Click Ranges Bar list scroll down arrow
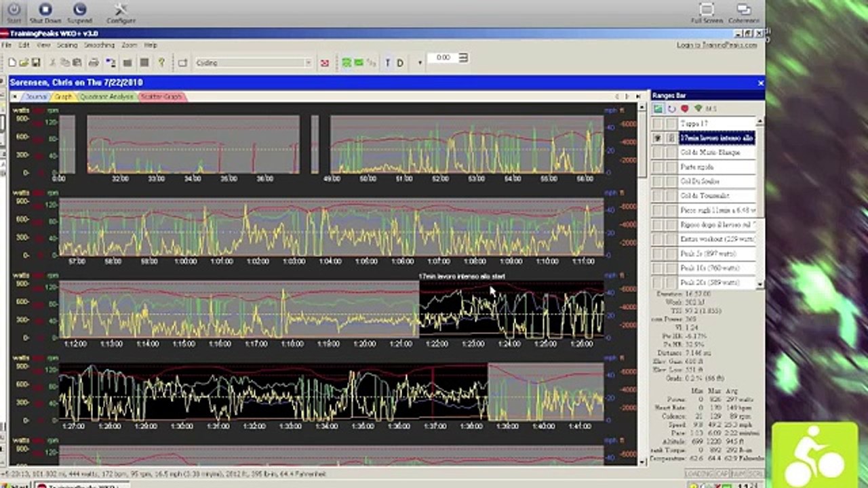 pyautogui.click(x=759, y=284)
